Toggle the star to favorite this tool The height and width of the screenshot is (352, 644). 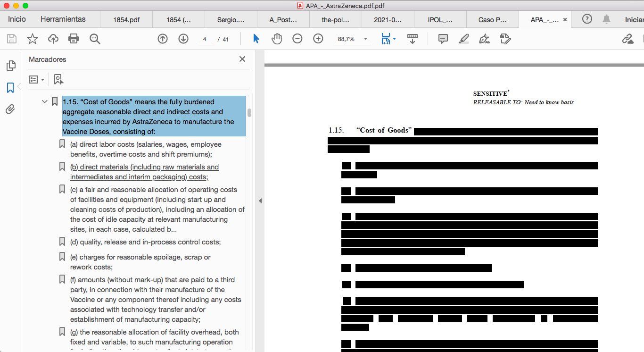32,39
